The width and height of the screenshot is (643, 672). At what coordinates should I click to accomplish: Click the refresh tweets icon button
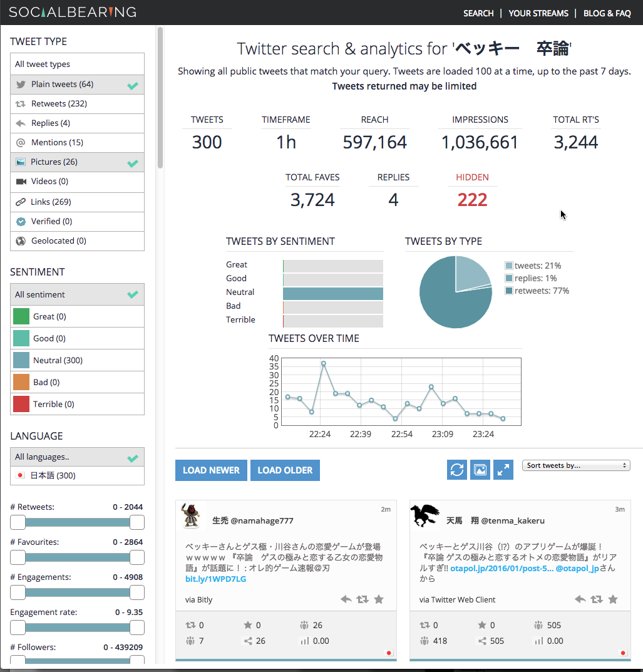point(456,470)
